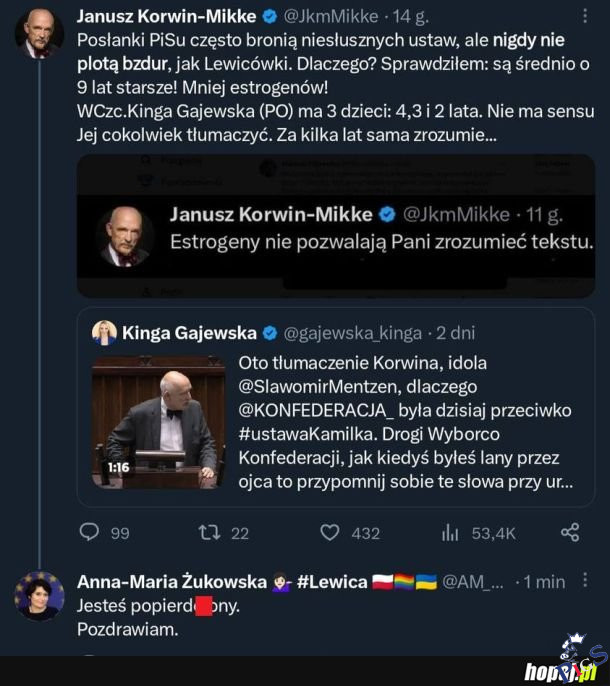Open Anna-Maria Żukowska's profile name

point(171,581)
